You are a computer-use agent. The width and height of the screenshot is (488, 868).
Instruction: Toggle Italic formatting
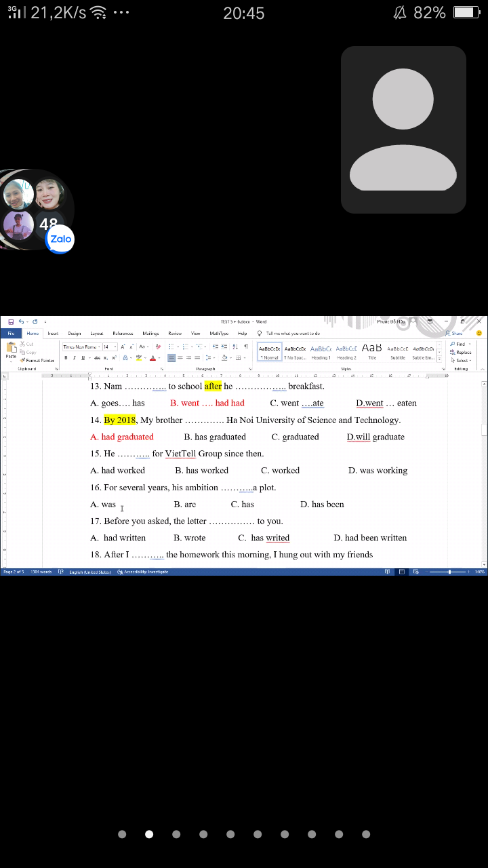coord(75,357)
